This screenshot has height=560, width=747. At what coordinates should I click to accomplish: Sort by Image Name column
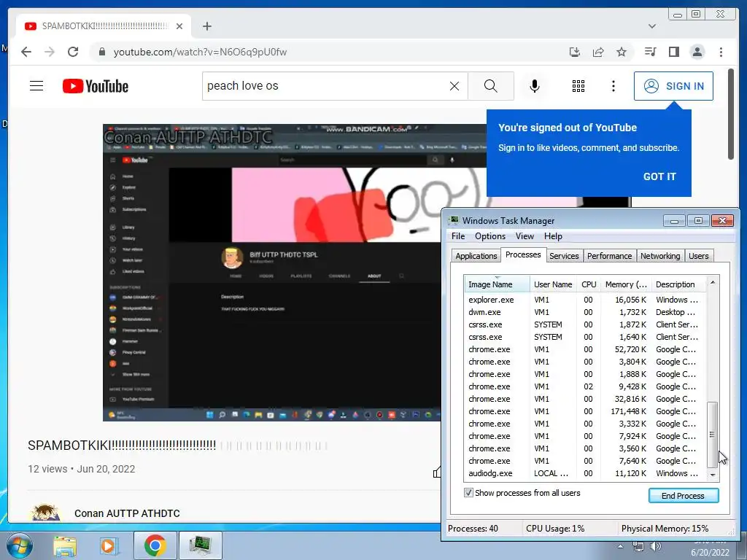(x=498, y=284)
